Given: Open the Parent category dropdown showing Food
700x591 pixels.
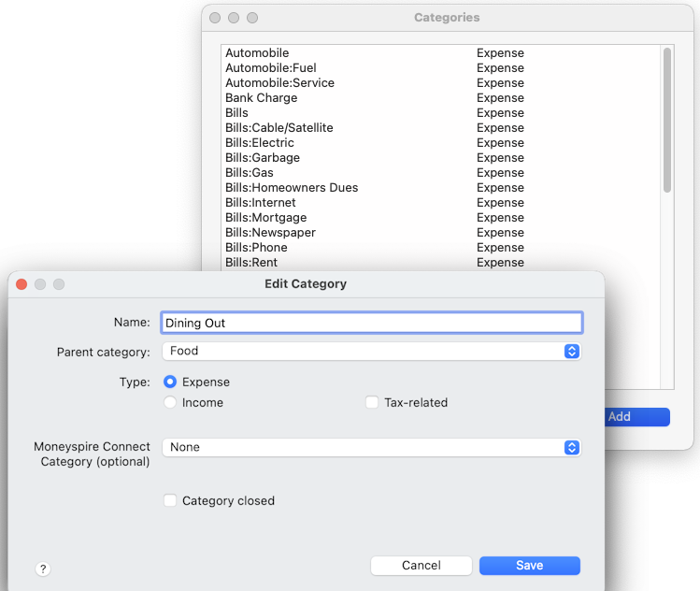Looking at the screenshot, I should pyautogui.click(x=371, y=351).
